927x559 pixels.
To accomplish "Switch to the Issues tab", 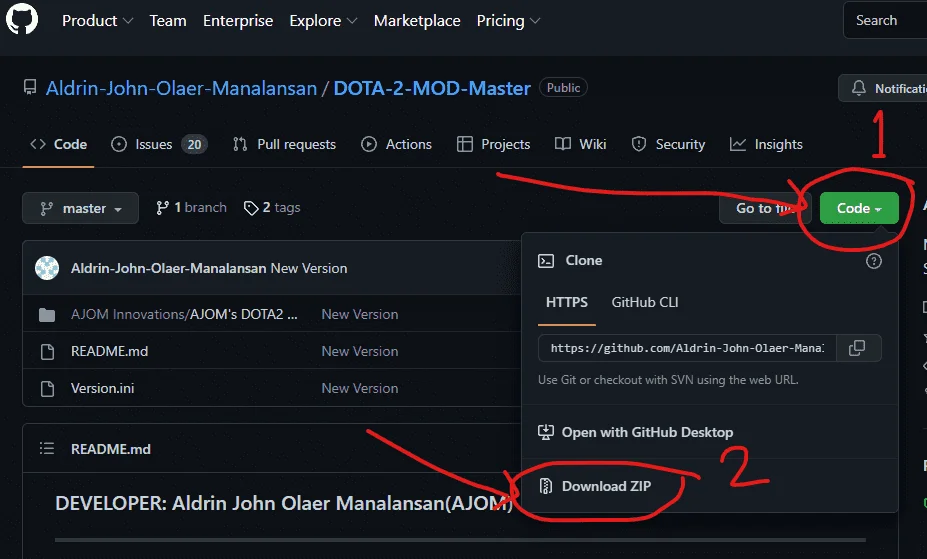I will 158,144.
